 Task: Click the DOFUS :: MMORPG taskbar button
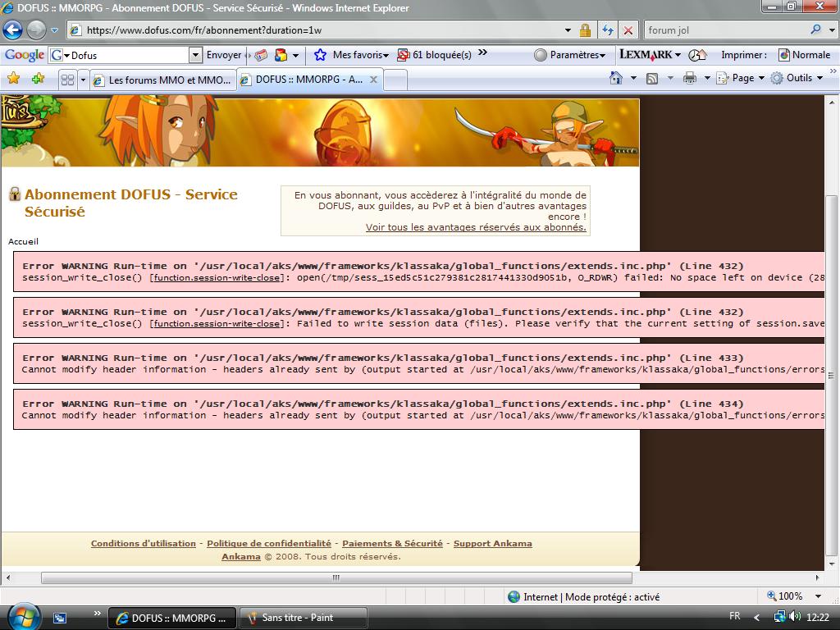click(172, 618)
